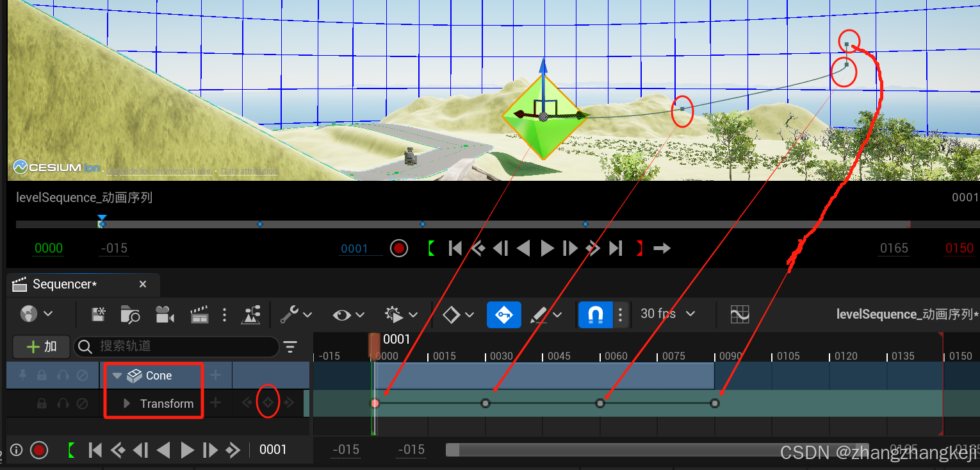Add a track to Cone with plus
980x470 pixels.
(x=216, y=375)
